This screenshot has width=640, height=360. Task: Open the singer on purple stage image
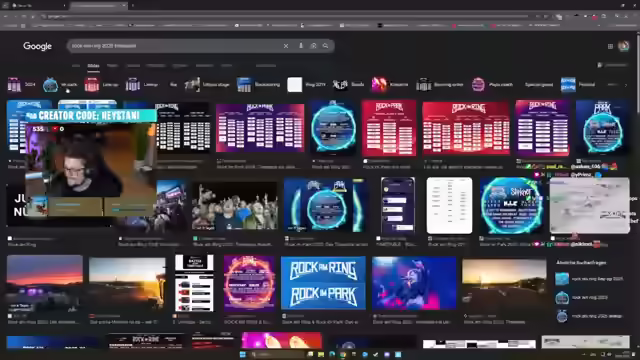click(x=414, y=282)
